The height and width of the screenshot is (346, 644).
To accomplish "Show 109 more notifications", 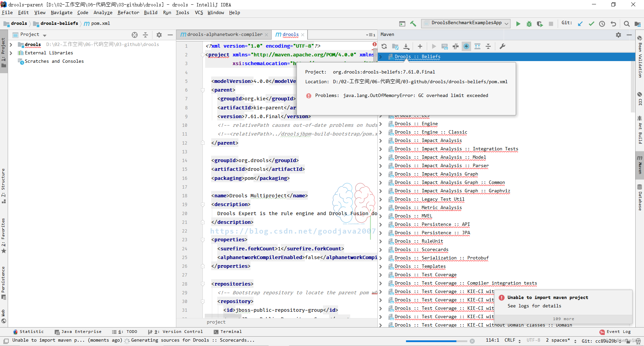I will click(563, 319).
